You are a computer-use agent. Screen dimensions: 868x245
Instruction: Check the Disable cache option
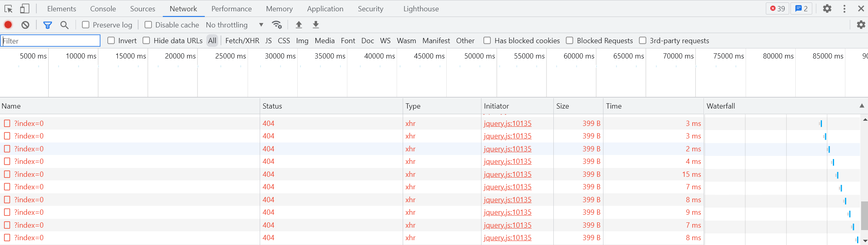[148, 25]
